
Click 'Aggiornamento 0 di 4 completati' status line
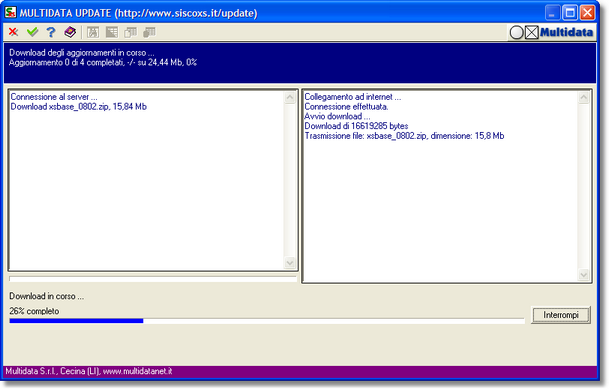pos(103,62)
